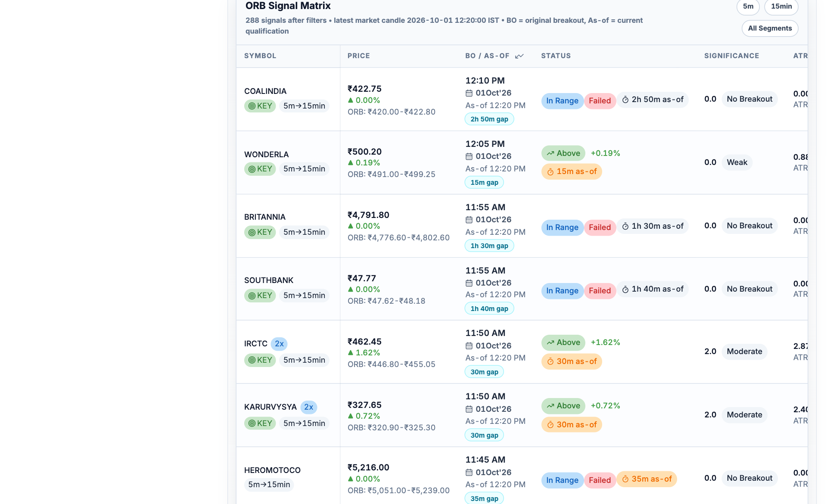Click COALINDIA KEY target badge

(260, 106)
